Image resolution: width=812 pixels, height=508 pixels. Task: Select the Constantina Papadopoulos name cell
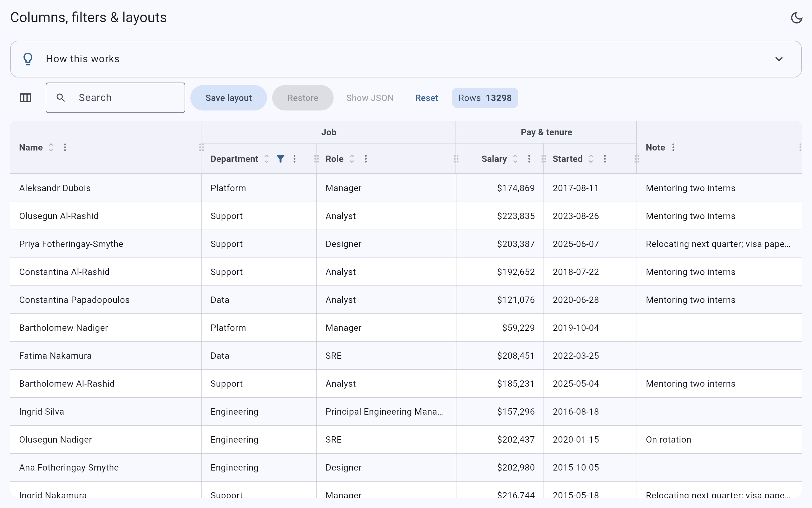pos(106,300)
